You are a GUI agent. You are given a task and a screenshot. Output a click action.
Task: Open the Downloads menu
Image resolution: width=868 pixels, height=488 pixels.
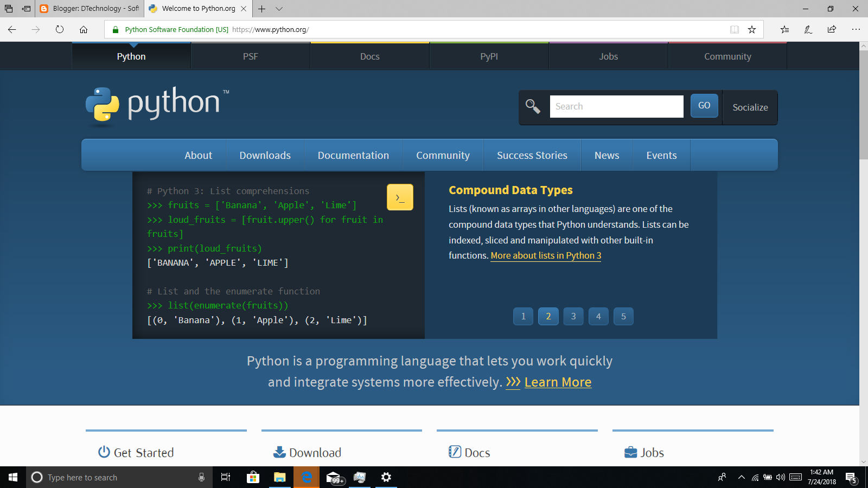tap(265, 155)
